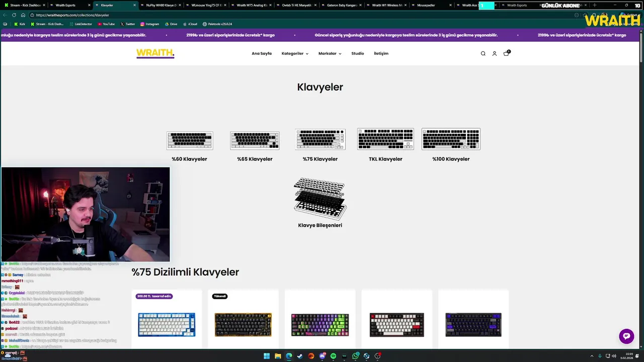Switch to Stream - Kick Dashboard tab
644x362 pixels.
point(25,5)
